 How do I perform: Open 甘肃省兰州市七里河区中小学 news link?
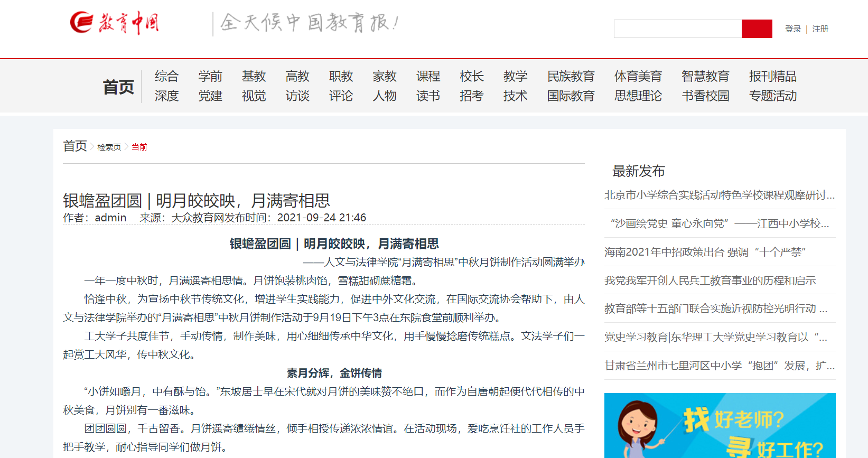(x=719, y=366)
